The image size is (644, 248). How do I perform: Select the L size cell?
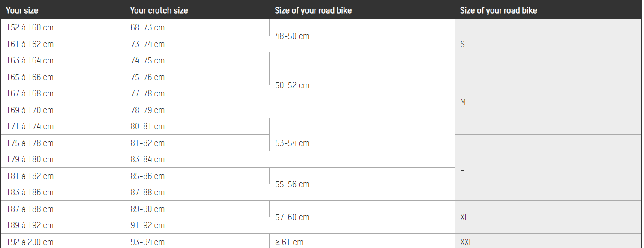tap(462, 168)
